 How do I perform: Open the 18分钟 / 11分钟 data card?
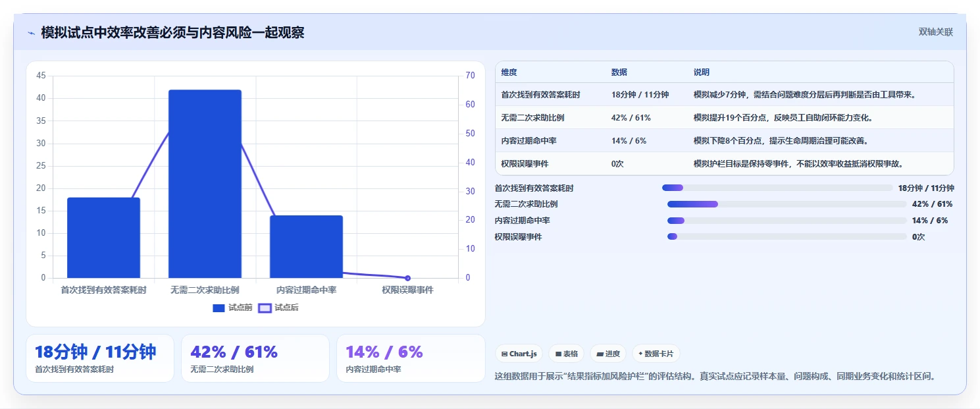tap(99, 358)
